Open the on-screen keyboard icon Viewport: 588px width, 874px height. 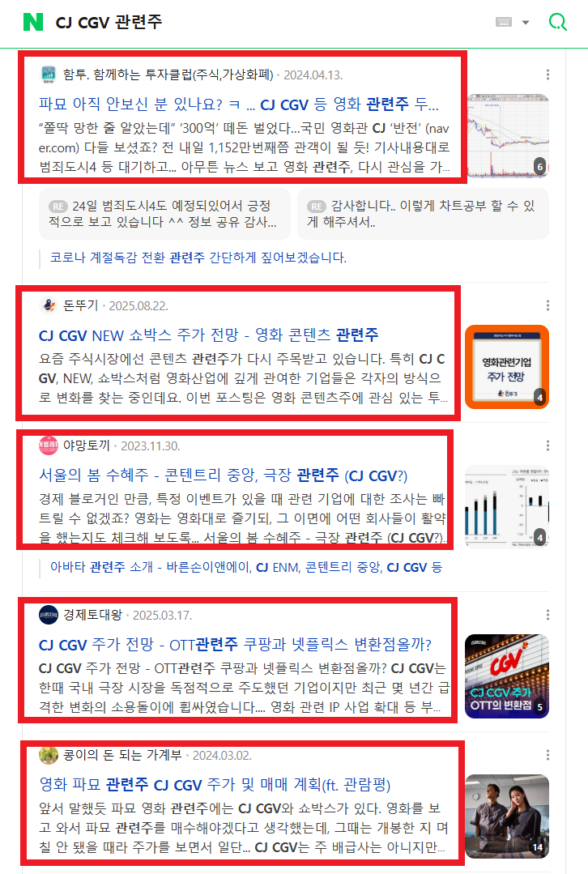tap(503, 22)
